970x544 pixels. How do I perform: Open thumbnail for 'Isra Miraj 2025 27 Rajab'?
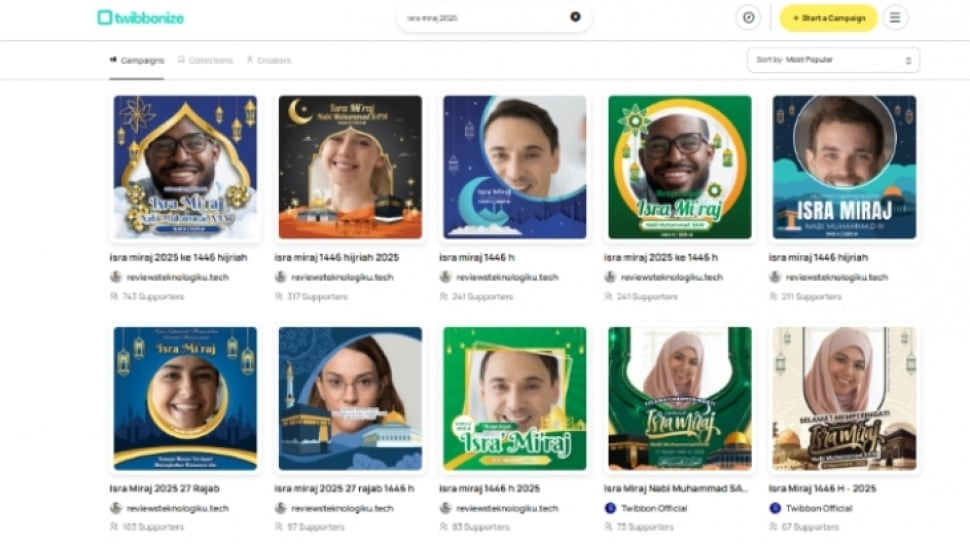185,399
